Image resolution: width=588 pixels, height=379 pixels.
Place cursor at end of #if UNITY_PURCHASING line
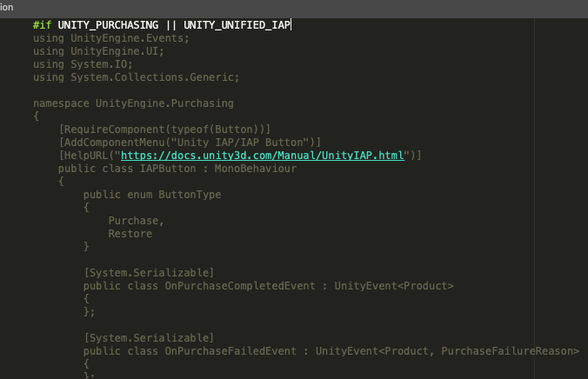(x=291, y=25)
